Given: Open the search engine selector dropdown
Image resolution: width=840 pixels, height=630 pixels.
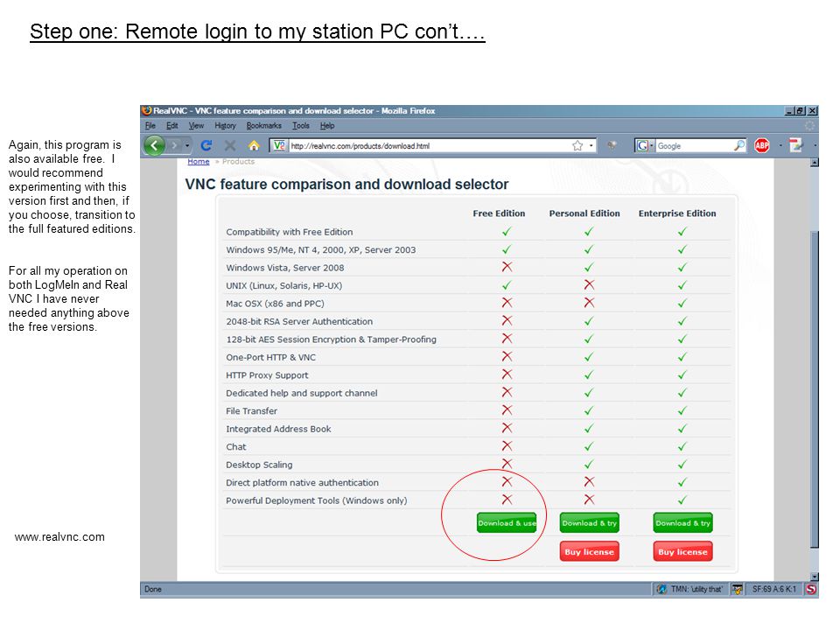Looking at the screenshot, I should coord(651,146).
